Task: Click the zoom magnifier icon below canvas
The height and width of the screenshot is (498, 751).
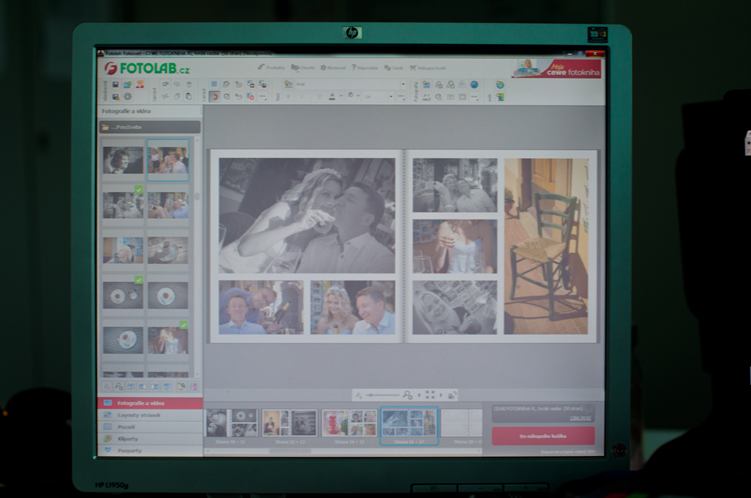Action: [408, 395]
